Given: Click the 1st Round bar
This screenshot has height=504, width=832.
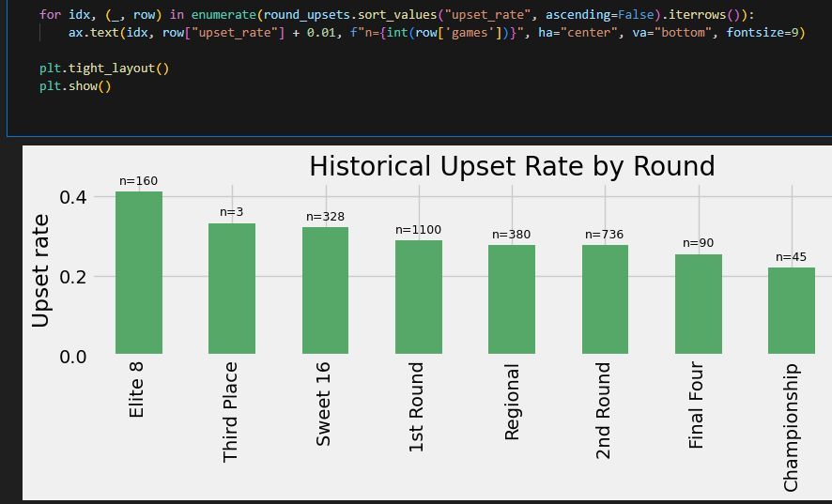Looking at the screenshot, I should (419, 298).
